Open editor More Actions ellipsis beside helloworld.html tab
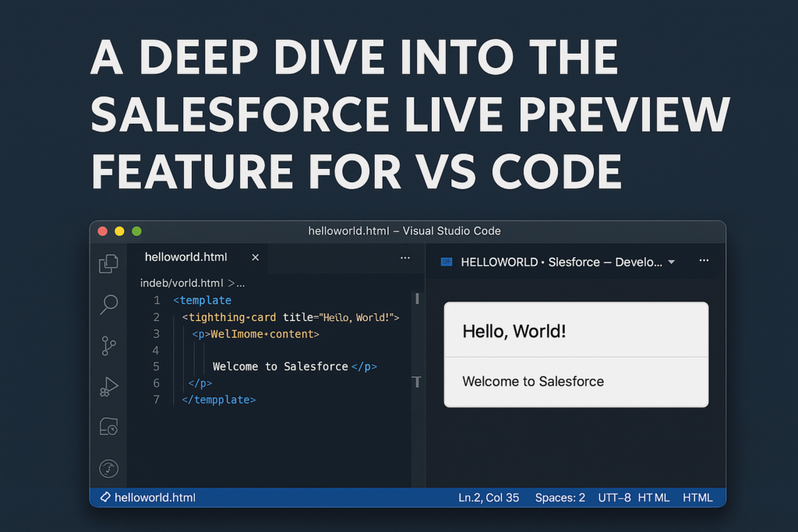 tap(405, 258)
